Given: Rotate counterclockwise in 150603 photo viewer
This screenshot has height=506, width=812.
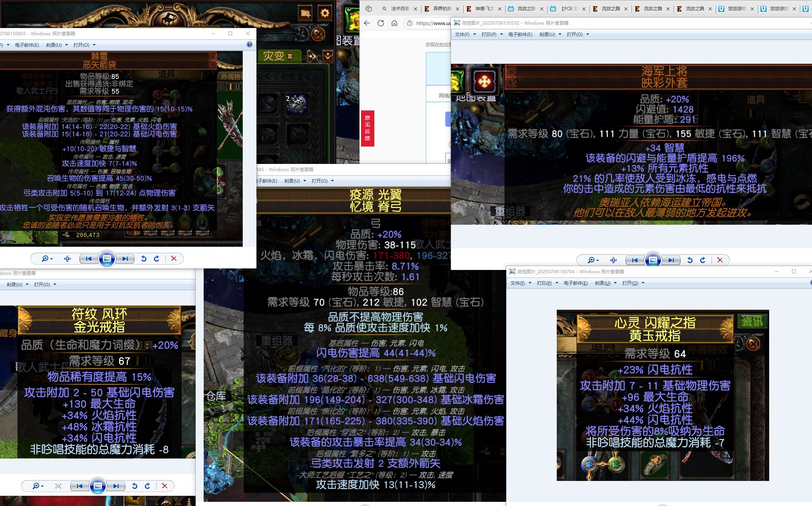Looking at the screenshot, I should [144, 259].
